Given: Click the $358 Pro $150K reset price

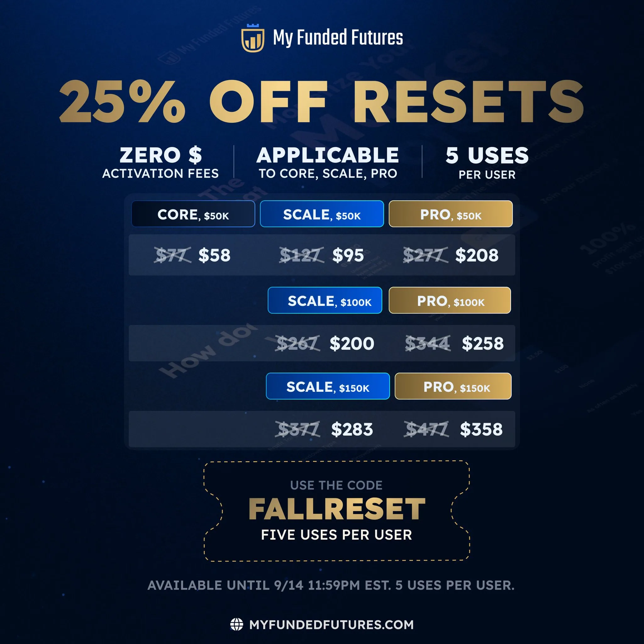Looking at the screenshot, I should (481, 429).
